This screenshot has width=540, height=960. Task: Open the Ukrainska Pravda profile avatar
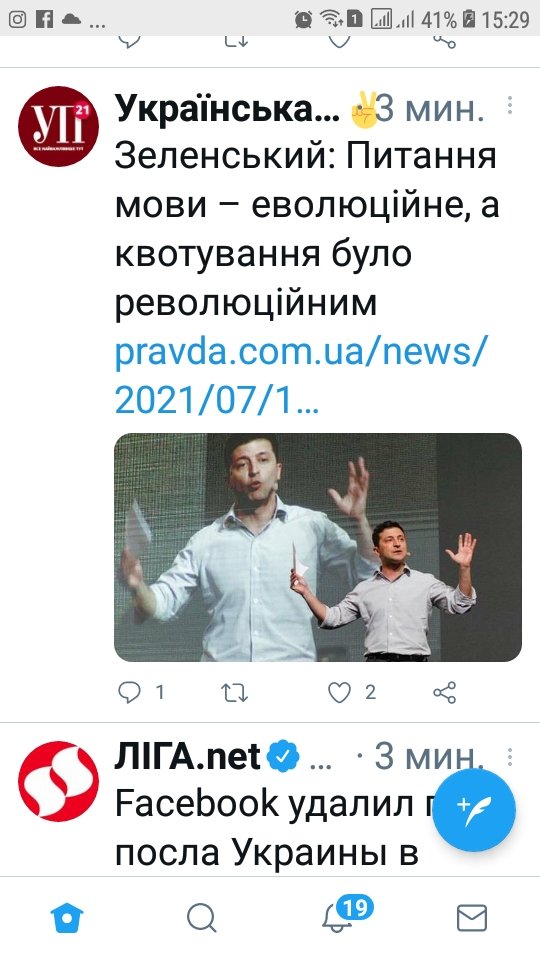click(58, 127)
